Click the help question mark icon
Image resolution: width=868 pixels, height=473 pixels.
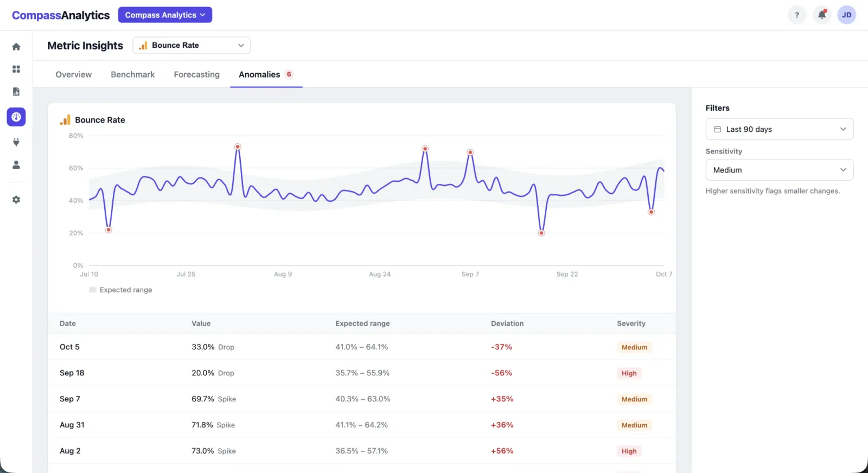point(797,15)
